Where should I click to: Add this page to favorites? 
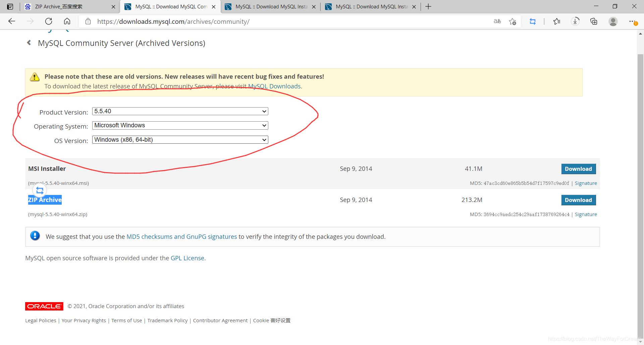coord(512,21)
